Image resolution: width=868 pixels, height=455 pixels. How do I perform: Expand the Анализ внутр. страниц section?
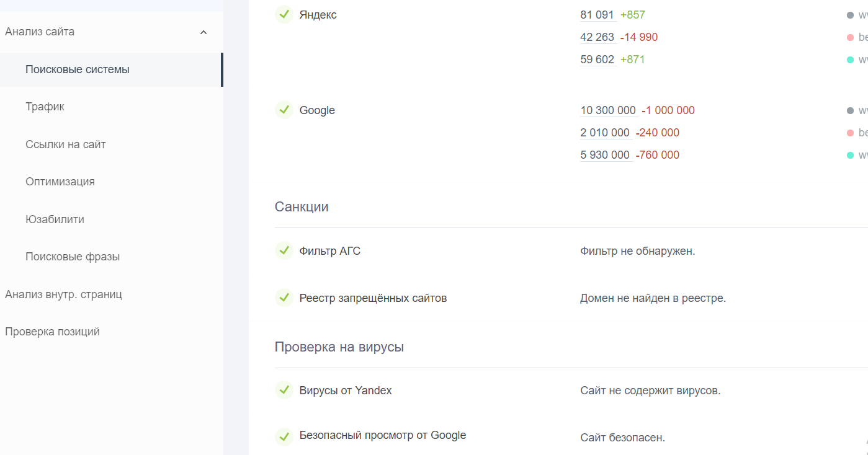point(64,294)
